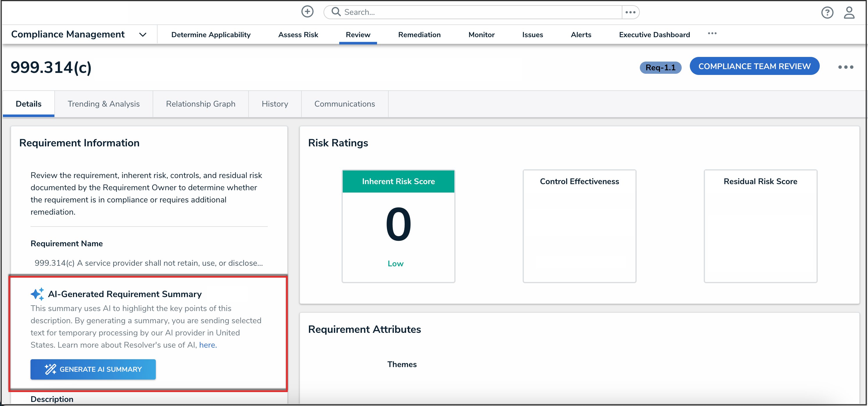Open the Executive Dashboard menu item
Screen dimensions: 868x406
(654, 35)
